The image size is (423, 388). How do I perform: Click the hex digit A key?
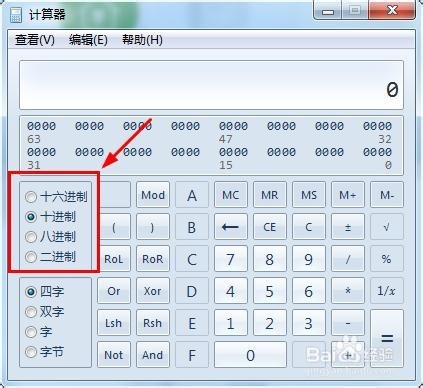(192, 195)
